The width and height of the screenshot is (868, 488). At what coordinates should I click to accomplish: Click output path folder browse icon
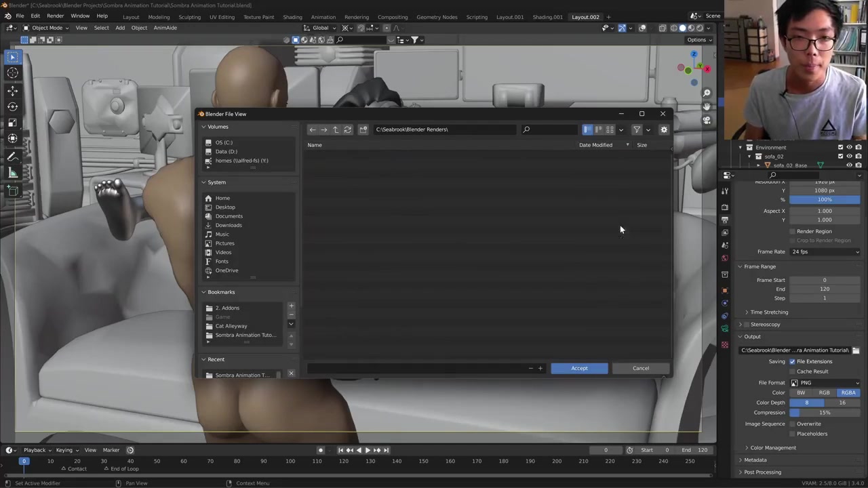coord(856,350)
